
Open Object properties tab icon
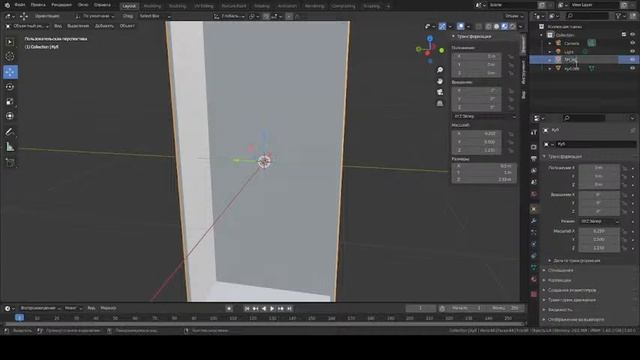[x=534, y=209]
